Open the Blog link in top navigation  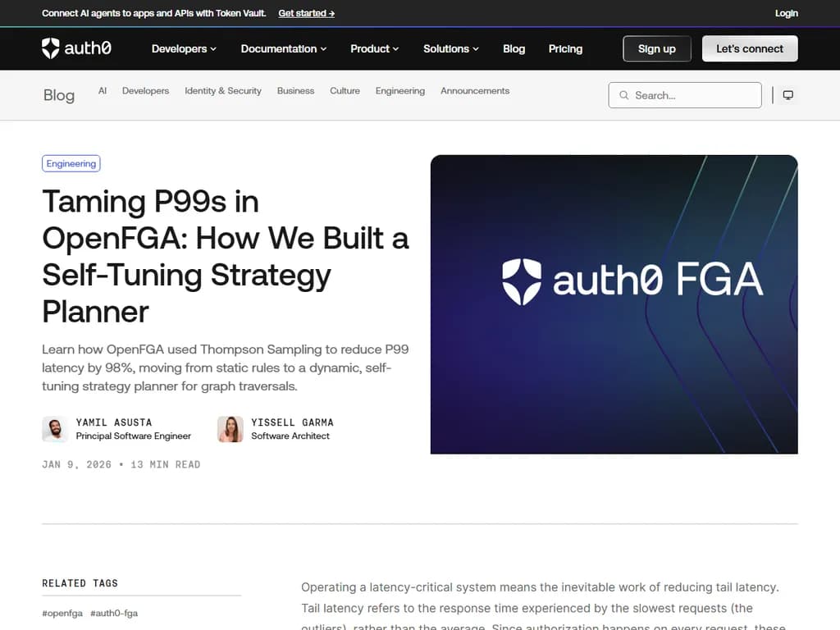[514, 48]
